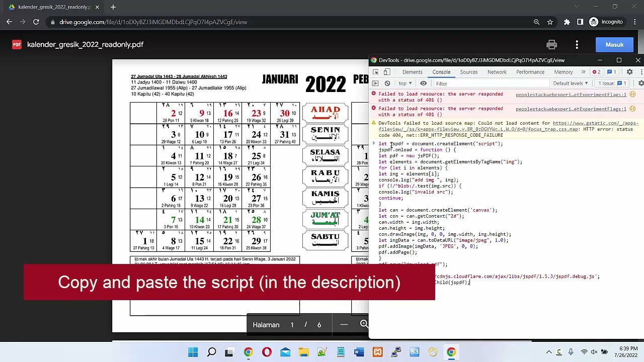This screenshot has height=362, width=644.
Task: Bookmark the page with the star icon
Action: pyautogui.click(x=550, y=22)
